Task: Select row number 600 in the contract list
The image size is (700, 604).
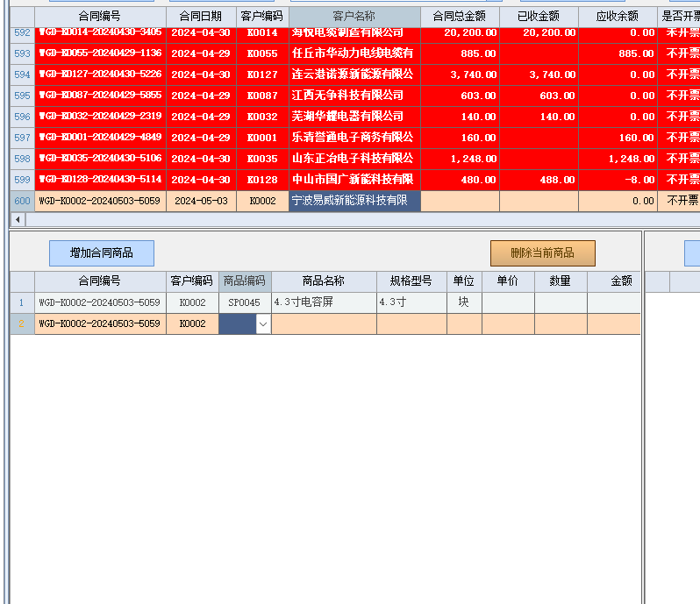Action: (22, 201)
